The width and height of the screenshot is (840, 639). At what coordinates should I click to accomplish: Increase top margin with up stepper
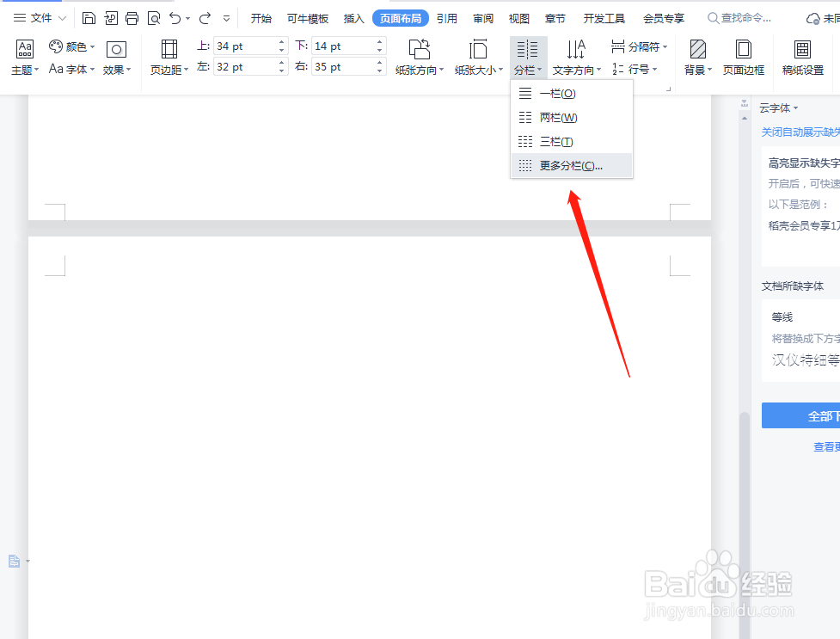282,42
